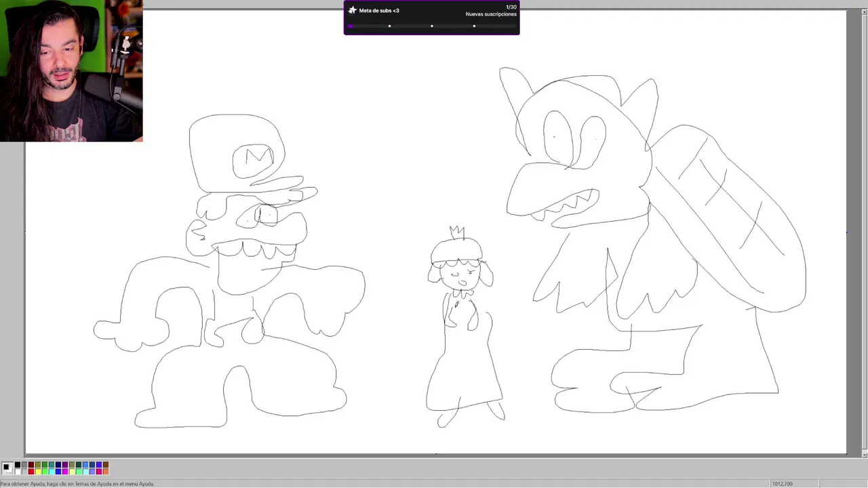Screen dimensions: 868x488
Task: Click the canvas bottom-right corner resize handle
Action: 847,455
